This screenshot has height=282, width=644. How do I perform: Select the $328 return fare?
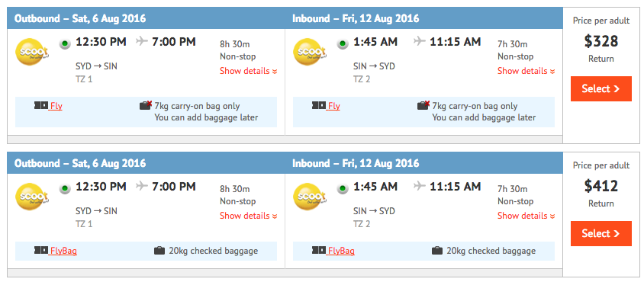pos(601,88)
